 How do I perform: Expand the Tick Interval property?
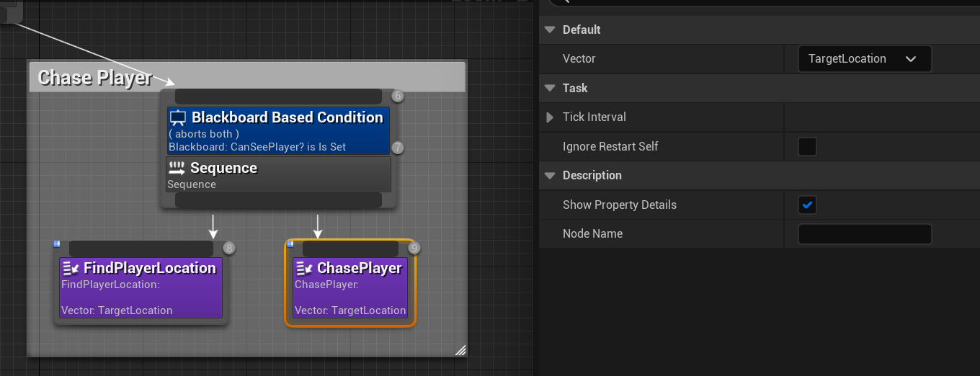click(551, 117)
